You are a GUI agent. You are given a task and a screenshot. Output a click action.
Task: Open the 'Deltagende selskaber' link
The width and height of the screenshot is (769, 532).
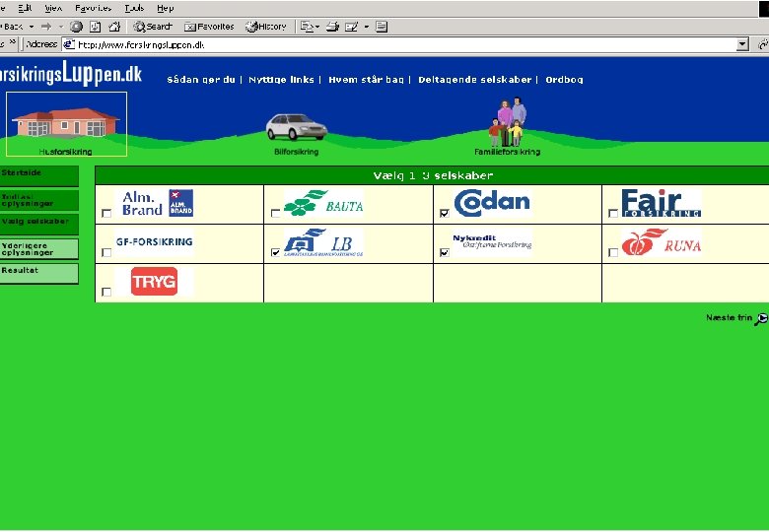(475, 80)
